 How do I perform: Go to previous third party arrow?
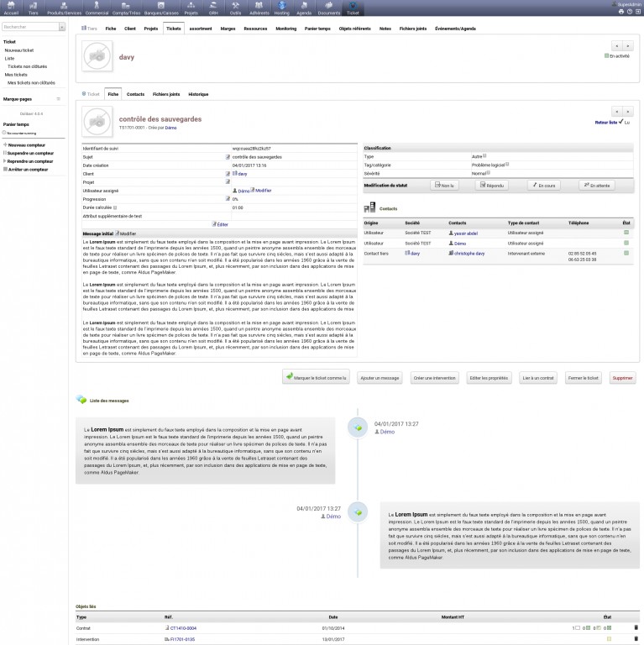coord(617,45)
